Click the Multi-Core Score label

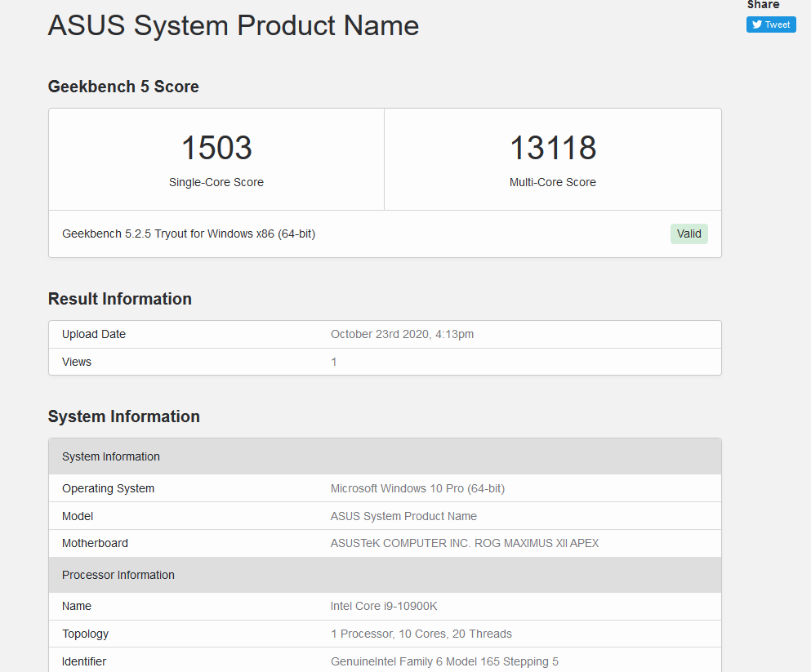(552, 182)
